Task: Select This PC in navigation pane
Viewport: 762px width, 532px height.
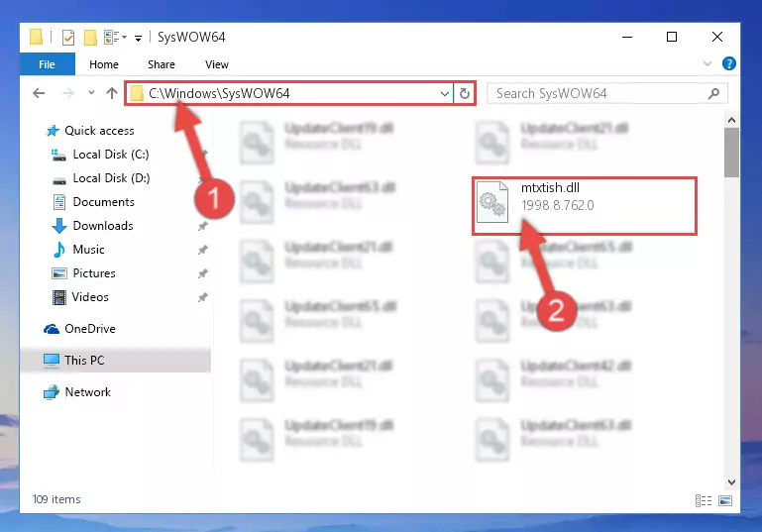Action: tap(116, 360)
